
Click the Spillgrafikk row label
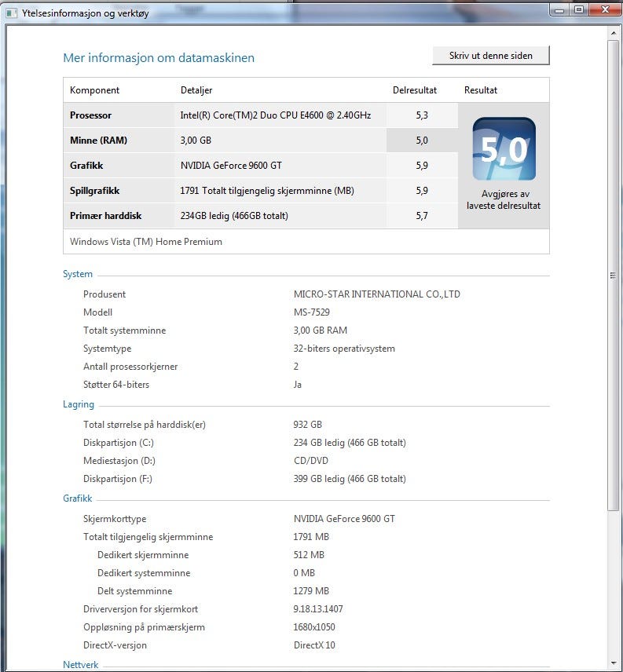(94, 191)
